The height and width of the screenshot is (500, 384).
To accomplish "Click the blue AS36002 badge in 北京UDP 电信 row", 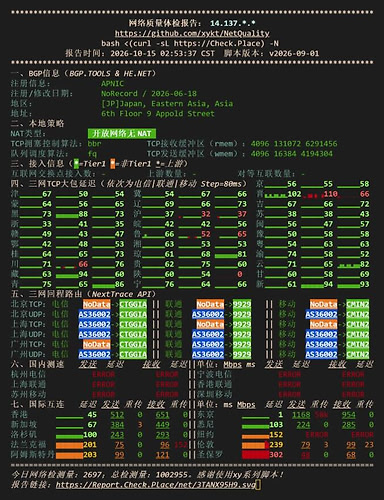I will click(x=94, y=314).
